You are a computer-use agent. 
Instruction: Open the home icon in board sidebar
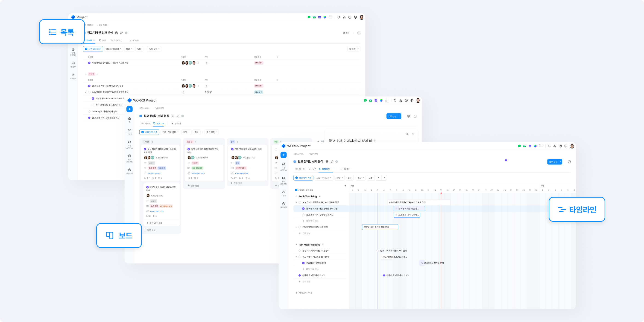coord(129,119)
